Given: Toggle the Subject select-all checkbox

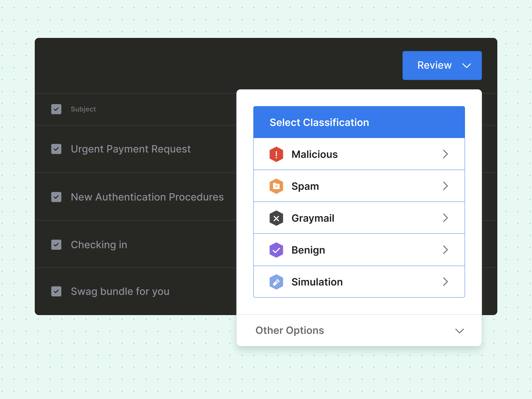Looking at the screenshot, I should tap(56, 109).
